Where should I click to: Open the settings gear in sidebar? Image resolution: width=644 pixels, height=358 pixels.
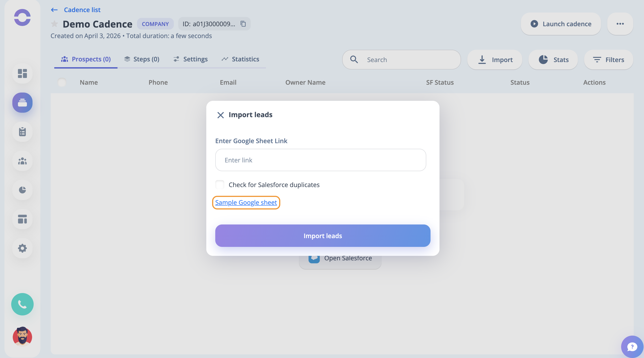coord(22,248)
